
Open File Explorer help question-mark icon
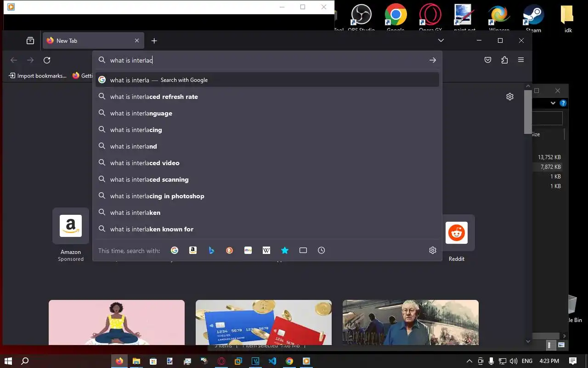tap(563, 103)
